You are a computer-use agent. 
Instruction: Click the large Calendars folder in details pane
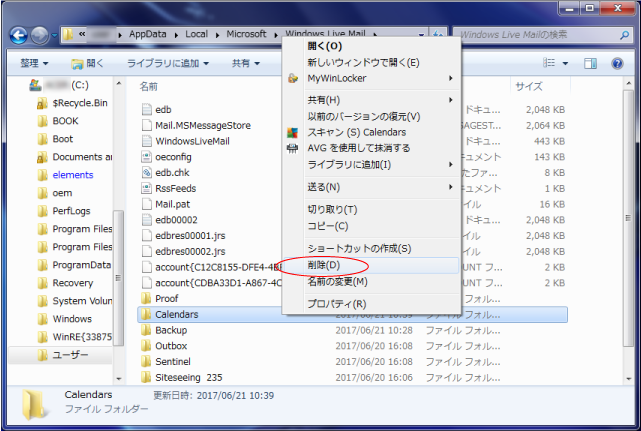(x=34, y=405)
